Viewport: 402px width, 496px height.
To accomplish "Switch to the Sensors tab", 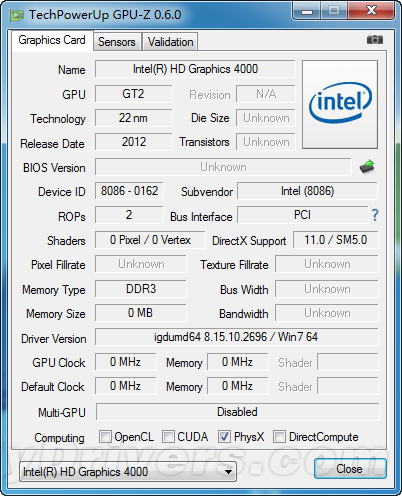I will 117,42.
